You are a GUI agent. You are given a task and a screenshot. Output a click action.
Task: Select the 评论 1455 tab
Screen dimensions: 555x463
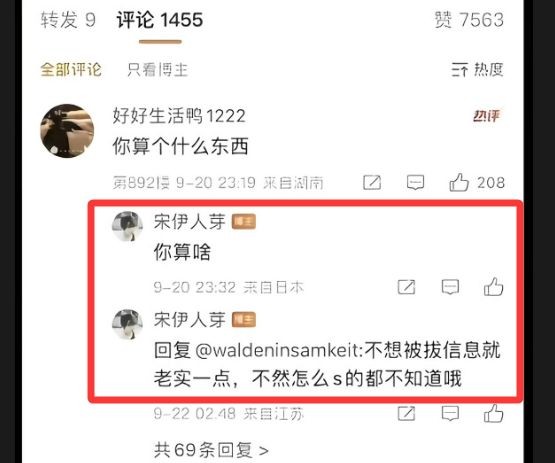(160, 20)
